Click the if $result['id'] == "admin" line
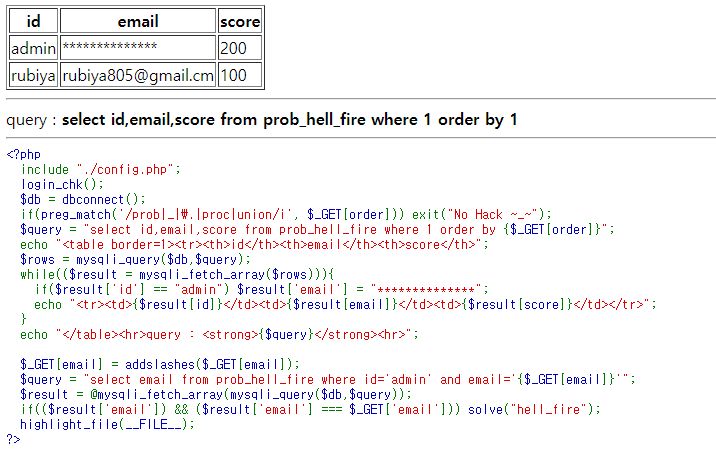 (261, 290)
